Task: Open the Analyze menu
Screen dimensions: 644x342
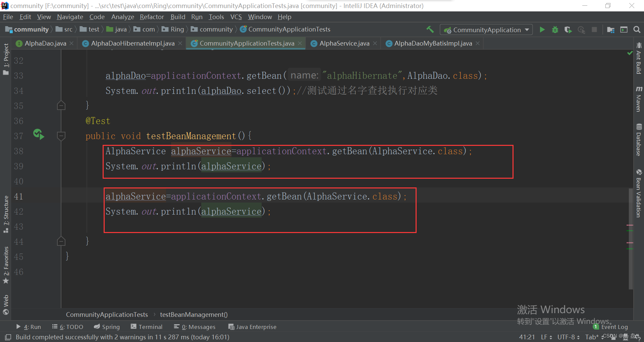Action: click(122, 17)
